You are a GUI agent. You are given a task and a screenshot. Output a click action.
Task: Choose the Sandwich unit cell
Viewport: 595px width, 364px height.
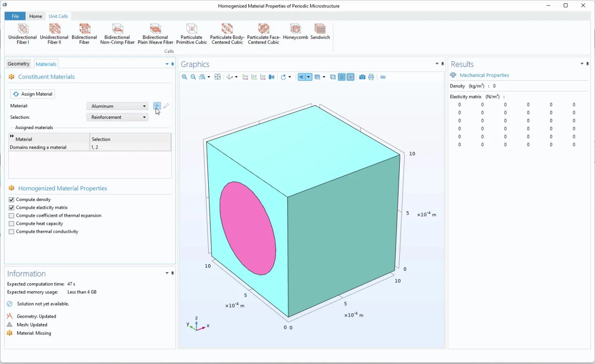point(320,32)
